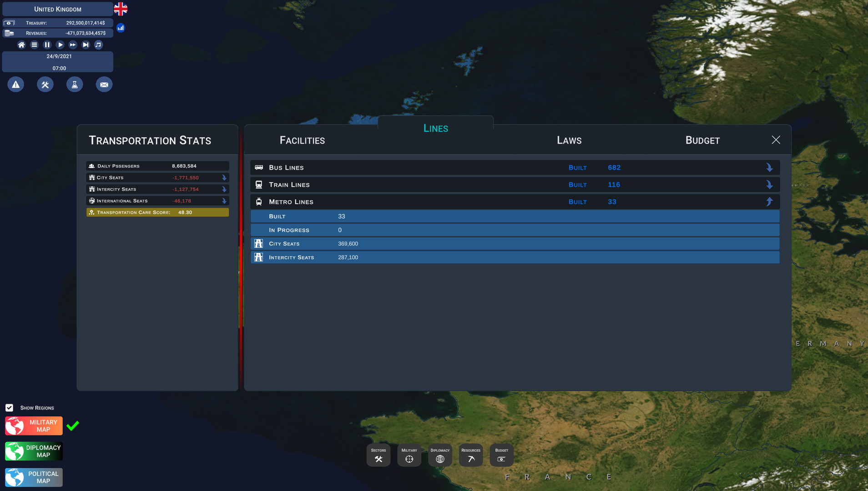
Task: Open the alerts warning triangle icon
Action: point(16,85)
